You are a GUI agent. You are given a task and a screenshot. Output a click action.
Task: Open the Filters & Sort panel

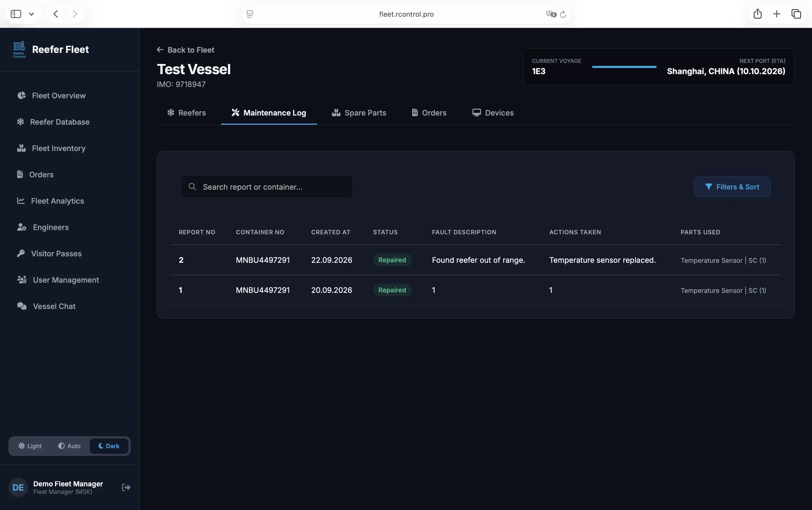coord(732,187)
